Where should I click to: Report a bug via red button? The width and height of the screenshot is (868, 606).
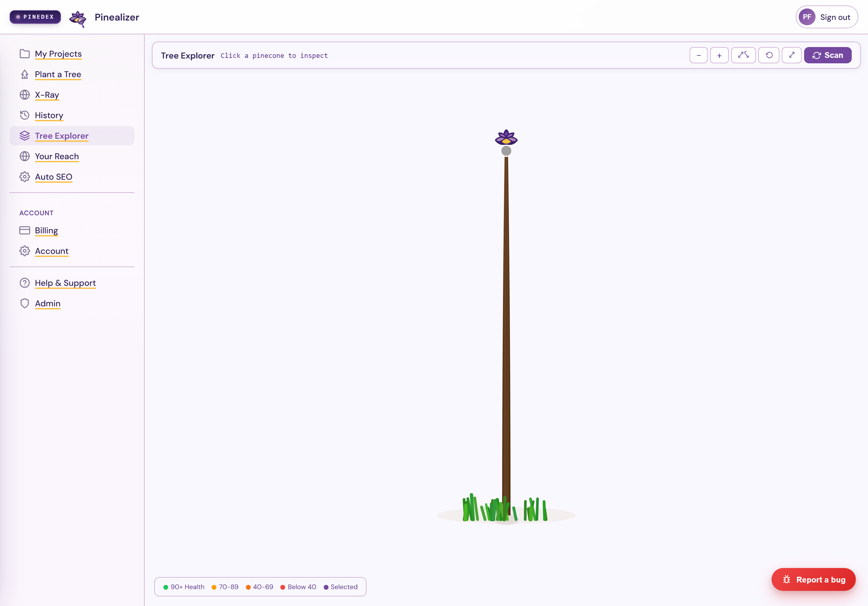[813, 579]
